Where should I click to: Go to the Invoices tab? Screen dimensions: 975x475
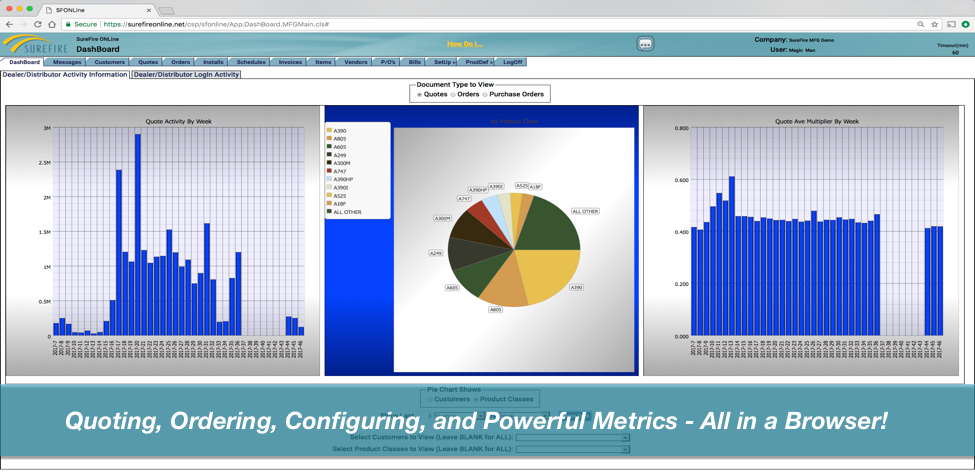(x=290, y=62)
